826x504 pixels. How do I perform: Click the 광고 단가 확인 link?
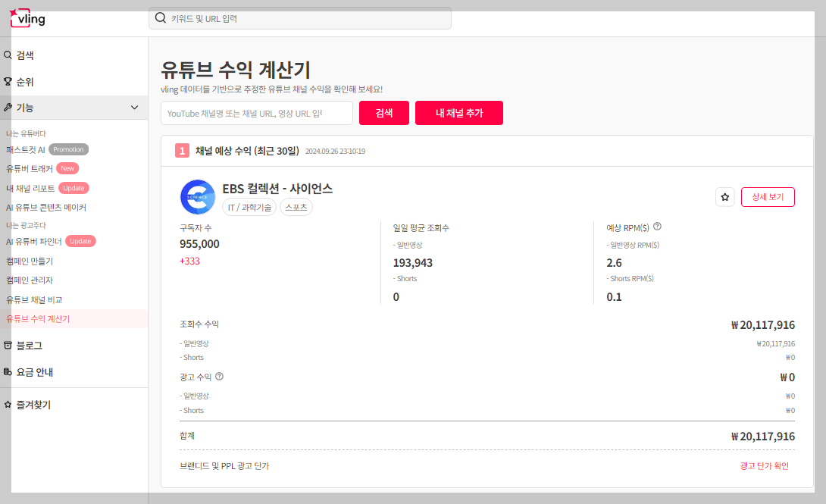pos(764,466)
